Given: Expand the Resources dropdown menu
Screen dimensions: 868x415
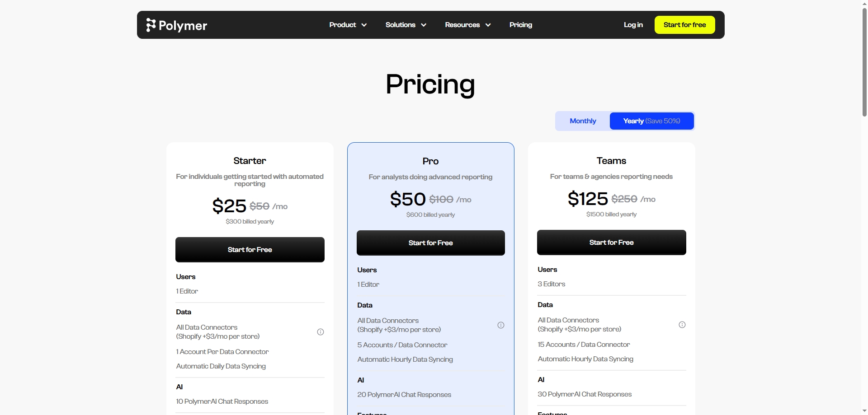Looking at the screenshot, I should pyautogui.click(x=467, y=25).
